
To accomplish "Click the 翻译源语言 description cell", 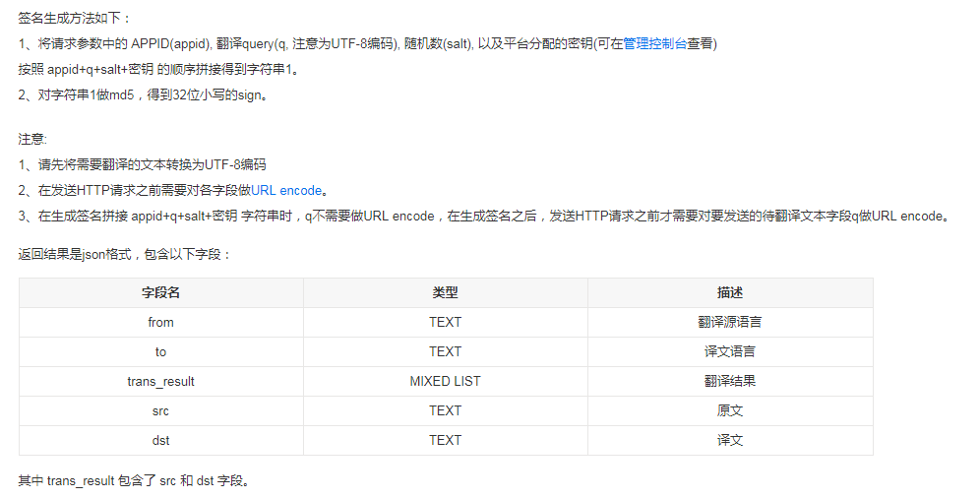I will (730, 323).
